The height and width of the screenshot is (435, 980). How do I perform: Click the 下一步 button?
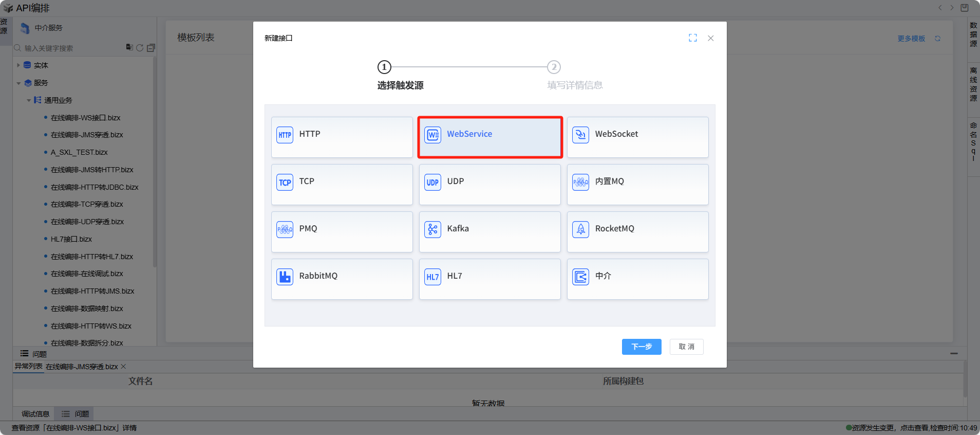641,347
